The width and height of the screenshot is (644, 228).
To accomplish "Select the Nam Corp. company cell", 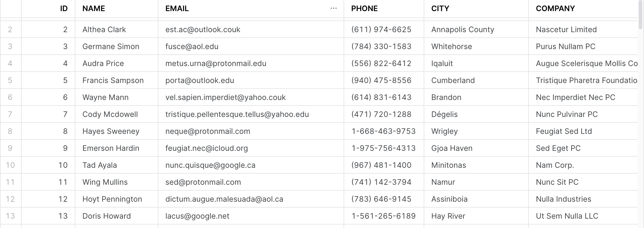I will (583, 165).
